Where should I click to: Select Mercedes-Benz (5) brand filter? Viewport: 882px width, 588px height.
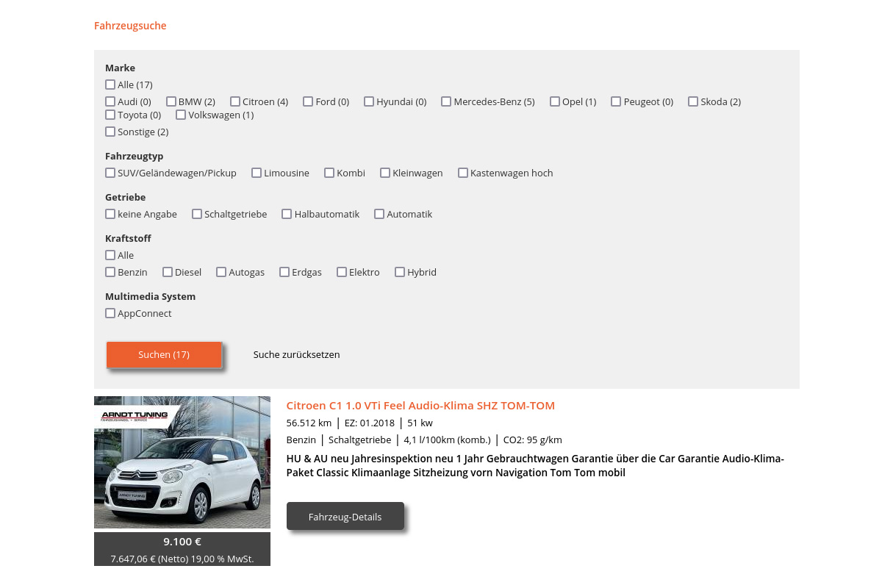coord(446,101)
